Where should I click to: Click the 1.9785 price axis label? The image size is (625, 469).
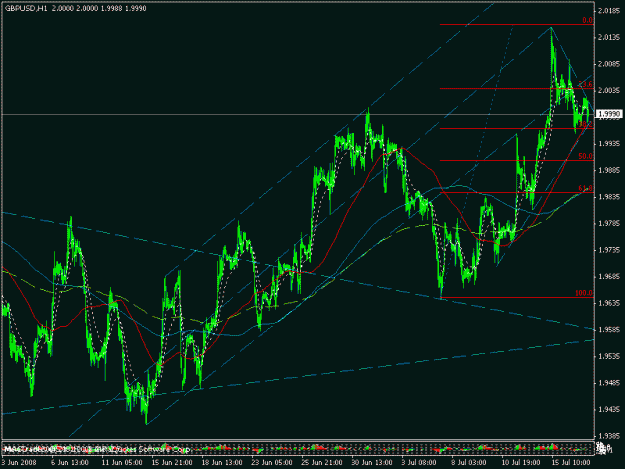pyautogui.click(x=609, y=223)
